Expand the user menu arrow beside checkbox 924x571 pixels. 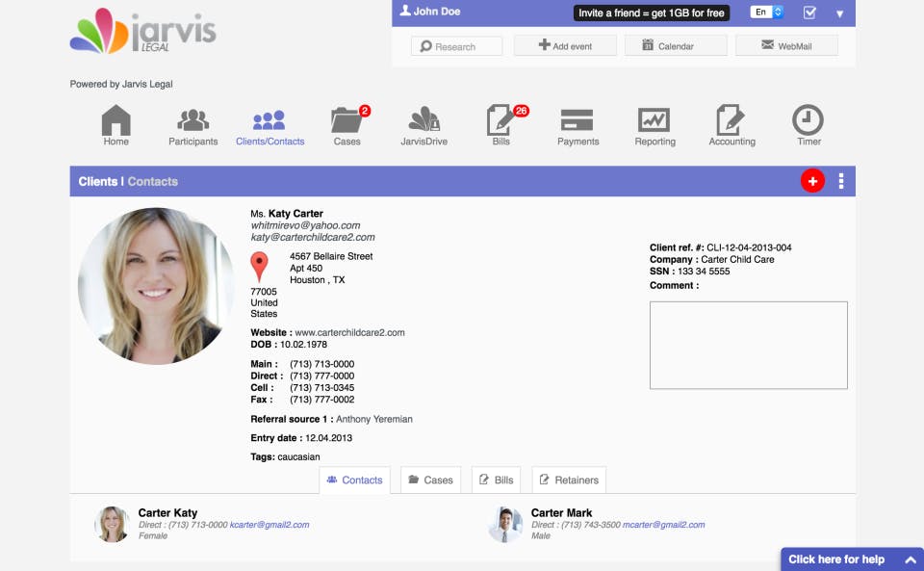[x=839, y=13]
